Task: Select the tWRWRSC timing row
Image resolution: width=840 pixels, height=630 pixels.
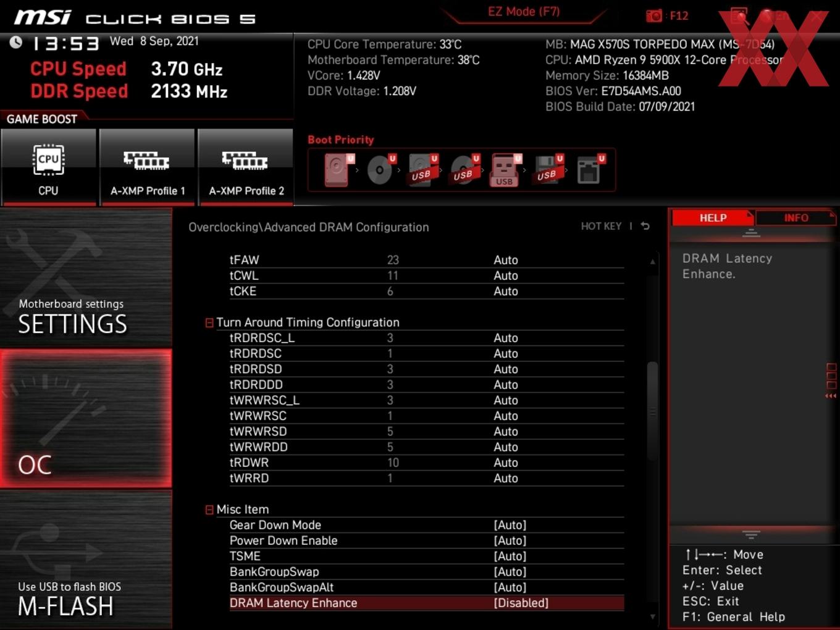Action: coord(426,416)
